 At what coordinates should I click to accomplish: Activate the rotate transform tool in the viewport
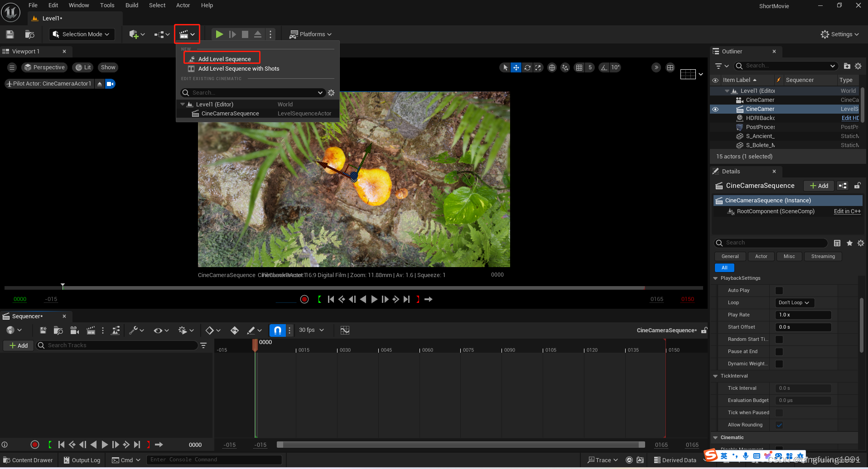[x=527, y=67]
